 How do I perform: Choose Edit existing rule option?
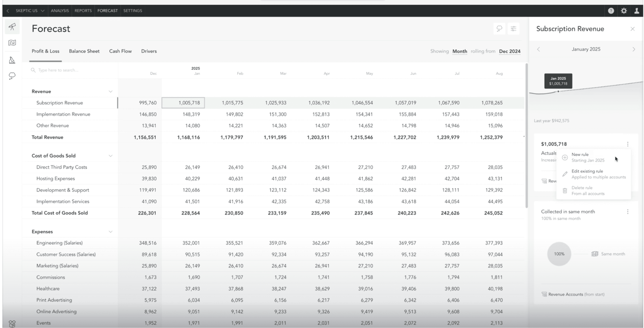[593, 174]
